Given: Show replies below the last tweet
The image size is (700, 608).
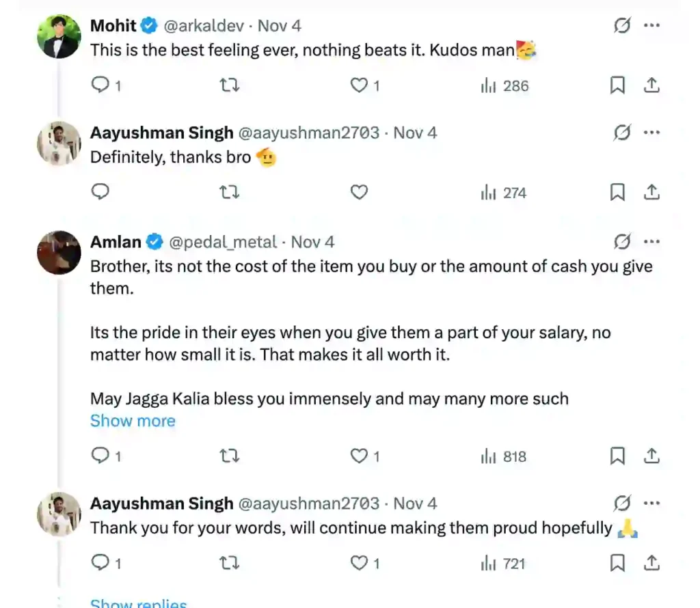Looking at the screenshot, I should click(x=138, y=604).
